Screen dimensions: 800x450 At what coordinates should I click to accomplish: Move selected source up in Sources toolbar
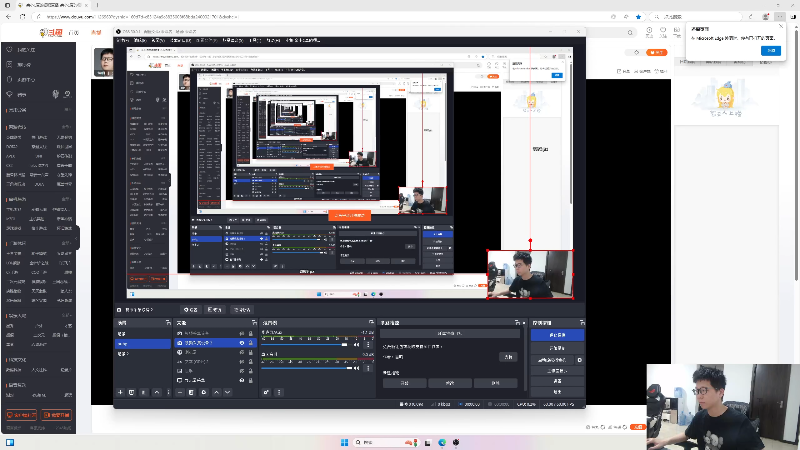[216, 392]
